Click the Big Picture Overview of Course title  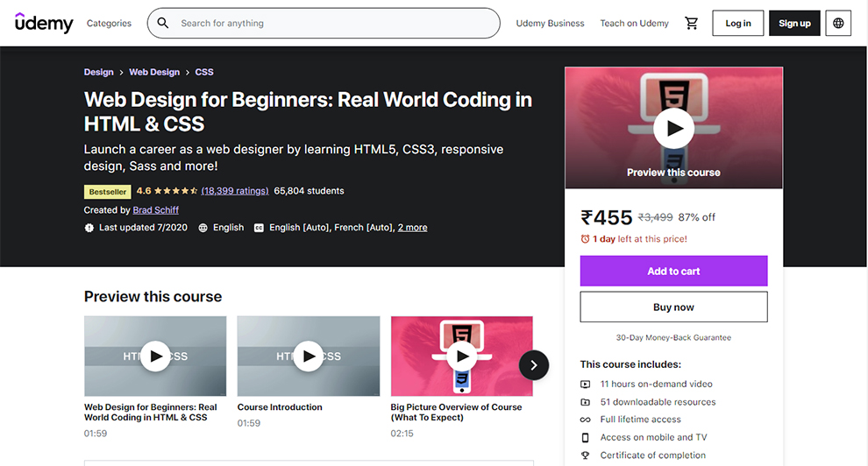(456, 413)
